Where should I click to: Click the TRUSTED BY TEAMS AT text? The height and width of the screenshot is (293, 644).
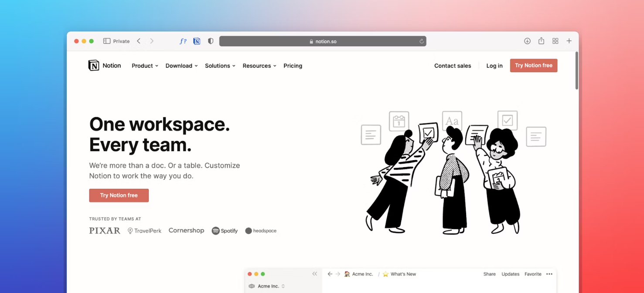[115, 219]
